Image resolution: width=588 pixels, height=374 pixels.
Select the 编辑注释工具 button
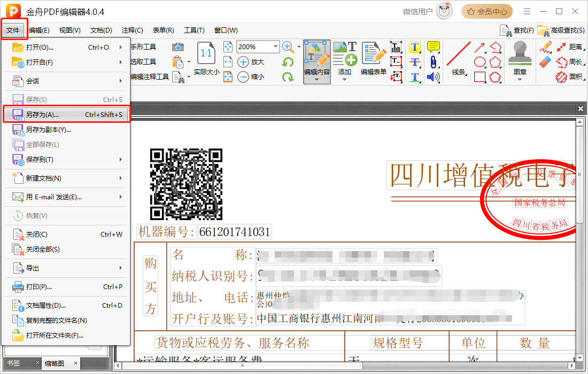point(150,77)
